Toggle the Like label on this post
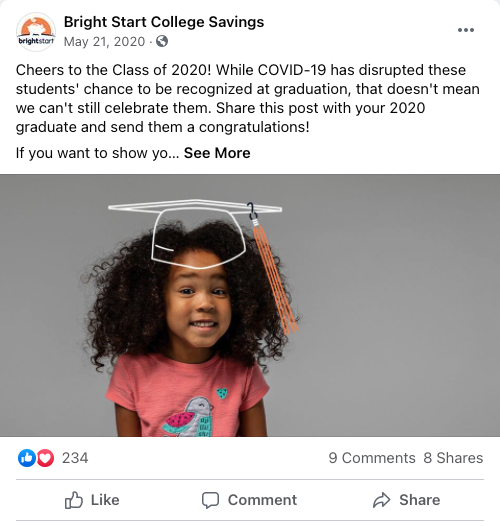 click(x=105, y=500)
